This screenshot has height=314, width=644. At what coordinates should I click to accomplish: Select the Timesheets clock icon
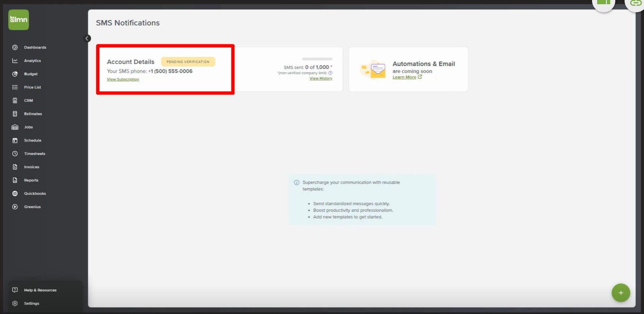tap(15, 154)
